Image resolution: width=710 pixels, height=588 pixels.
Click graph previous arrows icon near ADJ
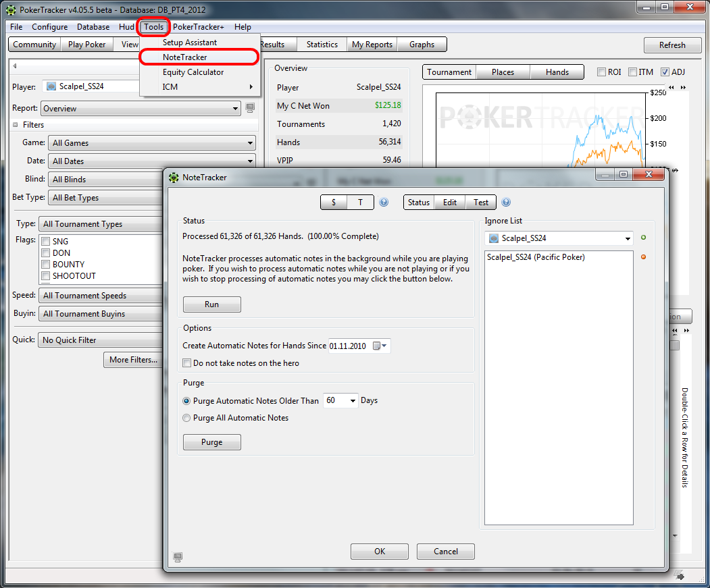(x=671, y=87)
